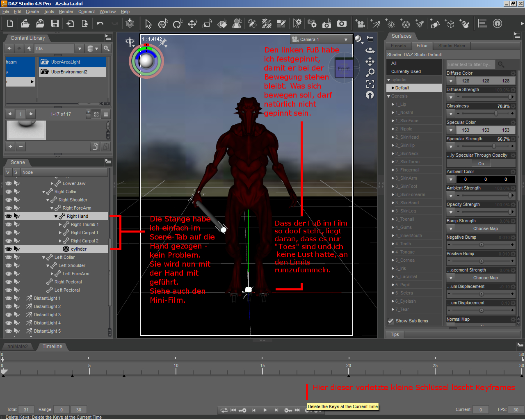Open the Render menu

tap(66, 12)
